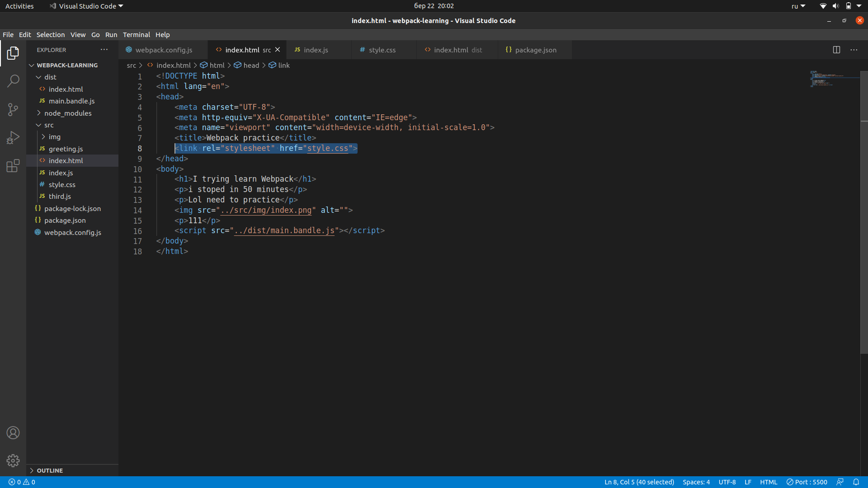Open greeting.js in explorer

[72, 149]
